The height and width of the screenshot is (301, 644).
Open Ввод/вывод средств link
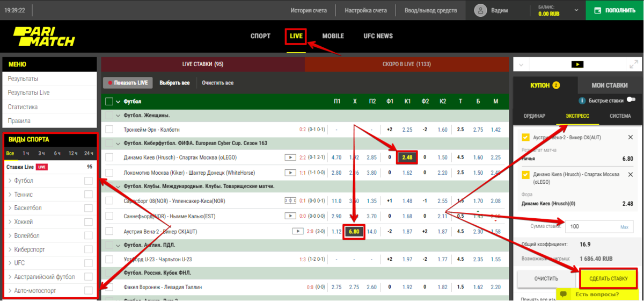click(431, 10)
